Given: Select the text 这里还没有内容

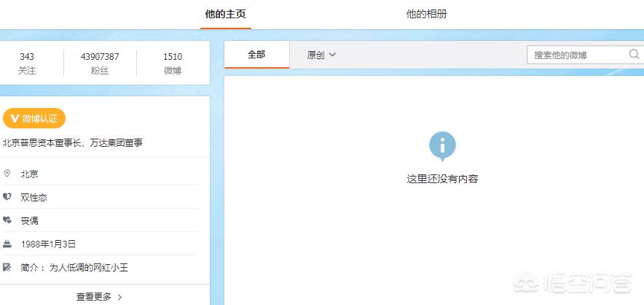Looking at the screenshot, I should 442,179.
